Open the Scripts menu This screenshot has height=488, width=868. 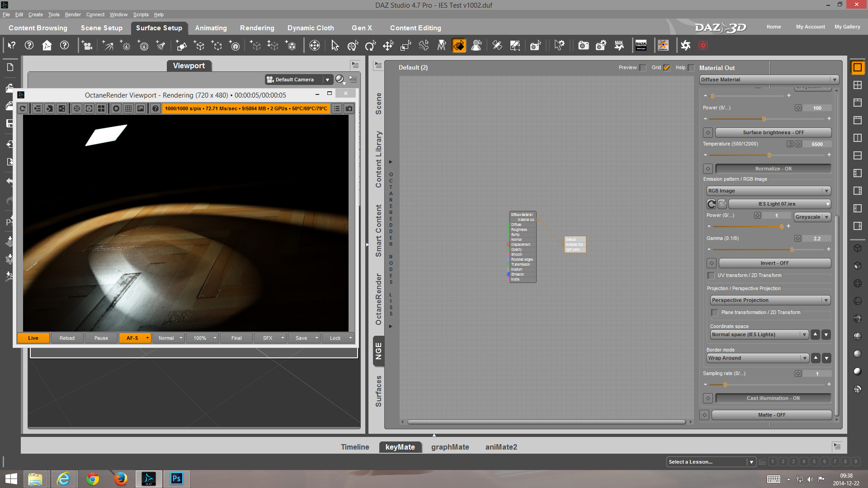point(141,14)
